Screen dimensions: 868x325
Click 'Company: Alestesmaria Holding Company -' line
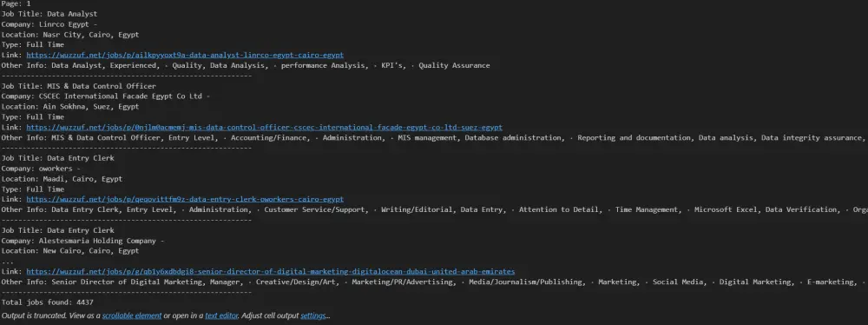[83, 241]
